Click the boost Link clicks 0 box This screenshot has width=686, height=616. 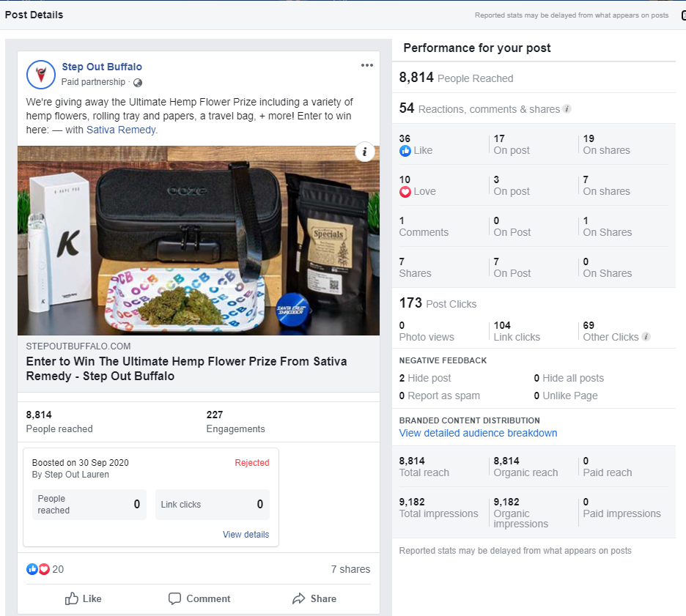point(213,505)
